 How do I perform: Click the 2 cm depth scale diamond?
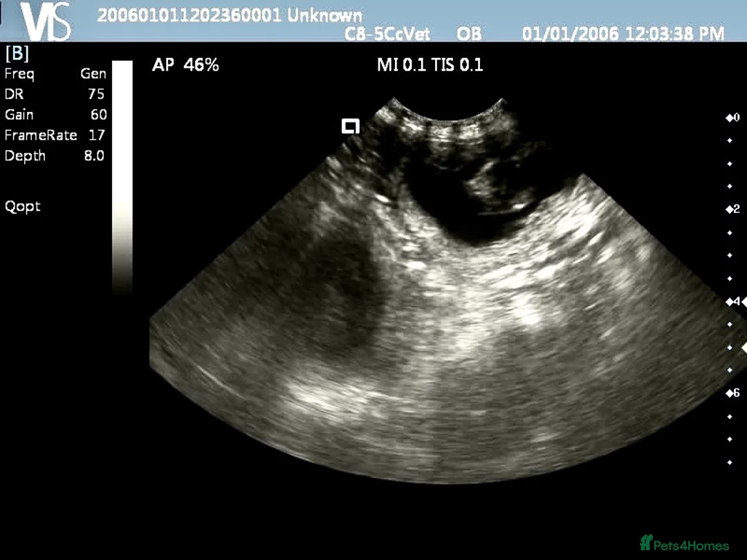point(732,209)
